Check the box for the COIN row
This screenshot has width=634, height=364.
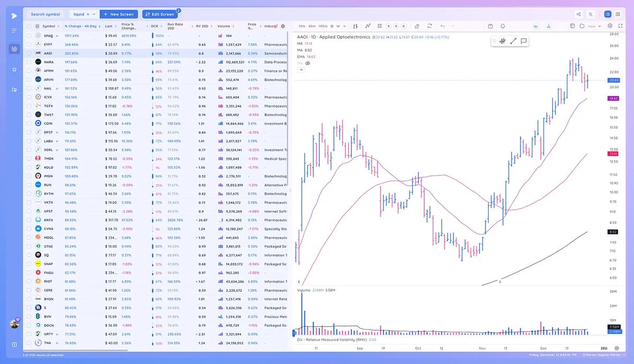[x=29, y=123]
